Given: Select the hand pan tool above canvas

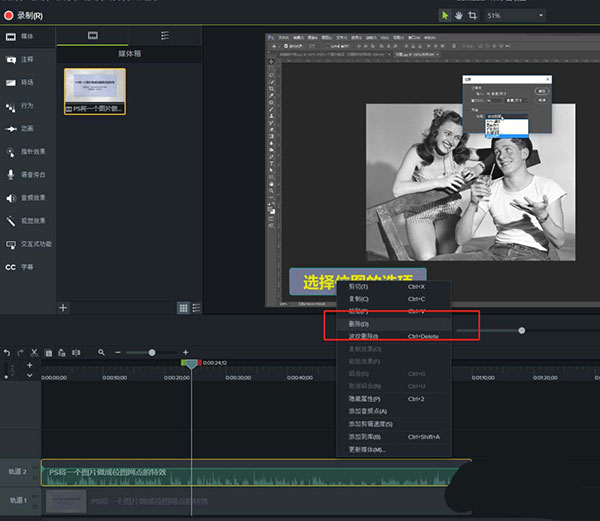Looking at the screenshot, I should coord(459,16).
